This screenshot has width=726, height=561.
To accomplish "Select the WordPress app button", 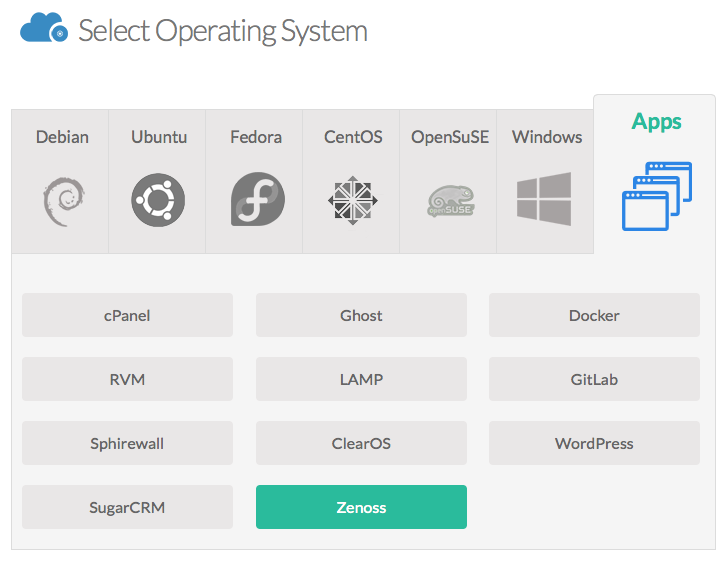I will pos(594,443).
